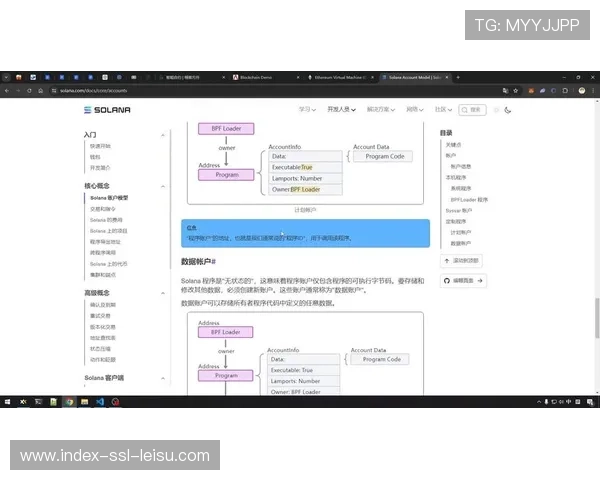Image resolution: width=600 pixels, height=480 pixels.
Task: Open the 开发简介 sidebar link
Action: click(x=100, y=168)
